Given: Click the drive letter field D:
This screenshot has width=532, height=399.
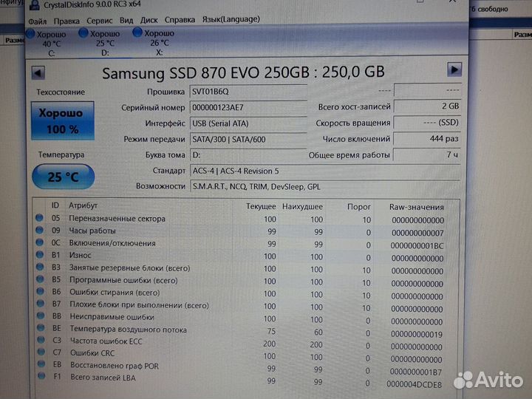Looking at the screenshot, I should [x=248, y=155].
